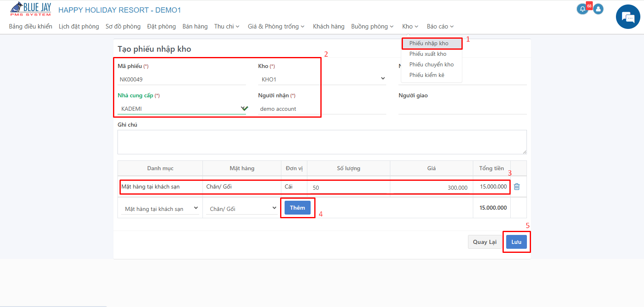Collapse the Kho dropdown menu
Viewport: 644px width, 307px height.
(x=410, y=26)
